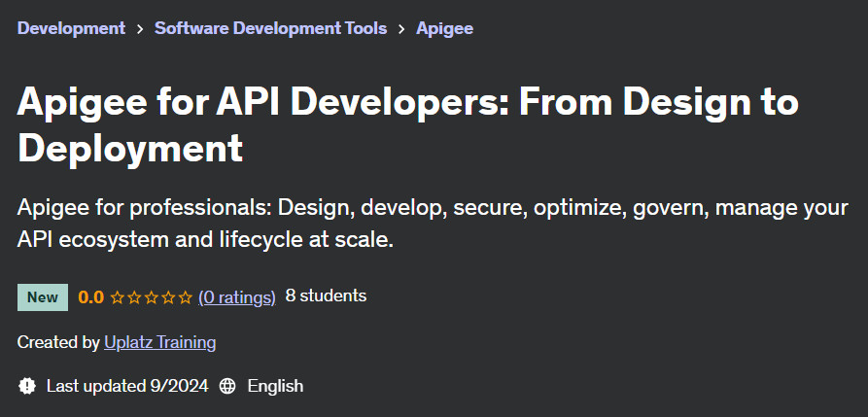
Task: Click the last-updated badge icon
Action: click(x=26, y=386)
